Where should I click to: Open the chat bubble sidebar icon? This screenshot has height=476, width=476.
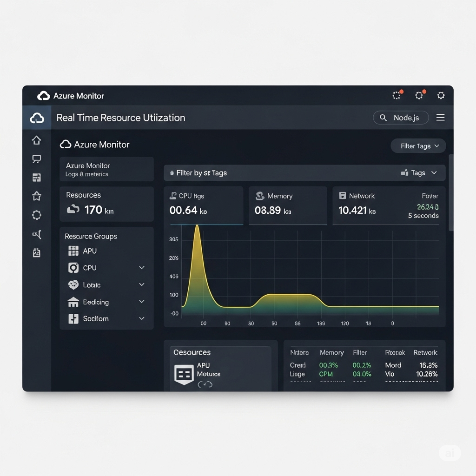[x=37, y=159]
